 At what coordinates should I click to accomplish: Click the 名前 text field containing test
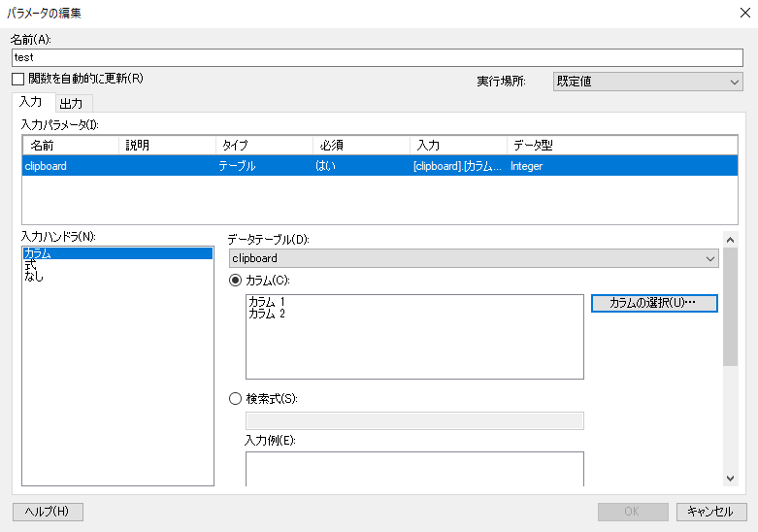[x=378, y=57]
